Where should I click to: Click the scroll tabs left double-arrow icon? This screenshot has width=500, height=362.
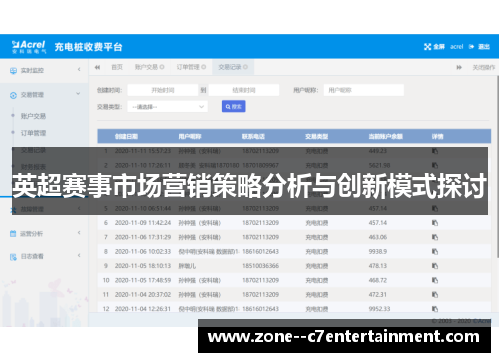click(x=97, y=67)
